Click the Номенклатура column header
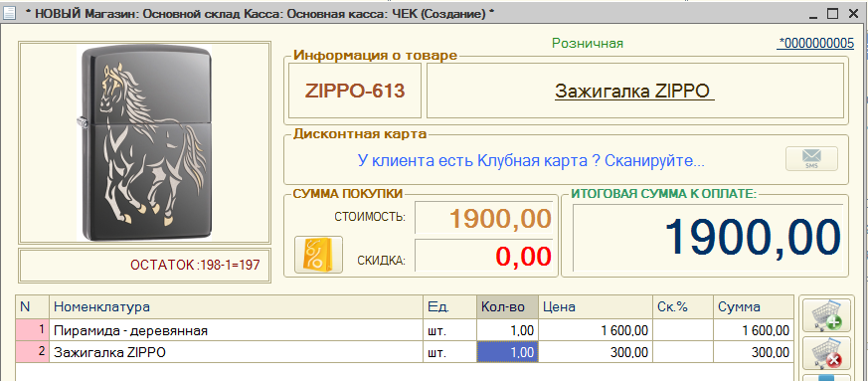The image size is (868, 381). pos(237,306)
